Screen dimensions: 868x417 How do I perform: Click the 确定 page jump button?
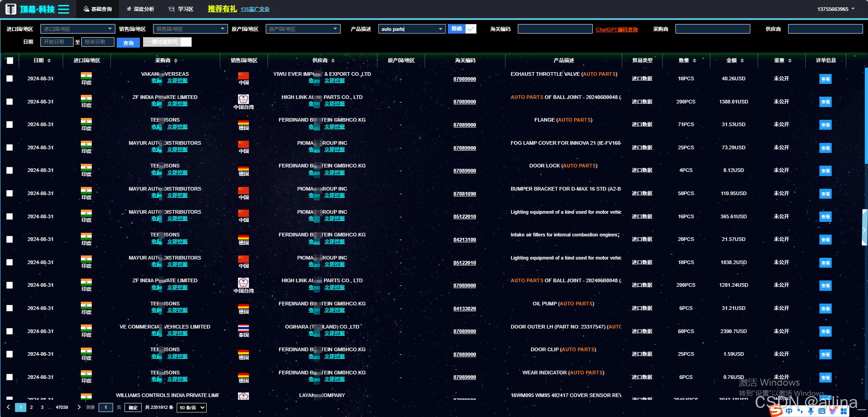point(133,407)
